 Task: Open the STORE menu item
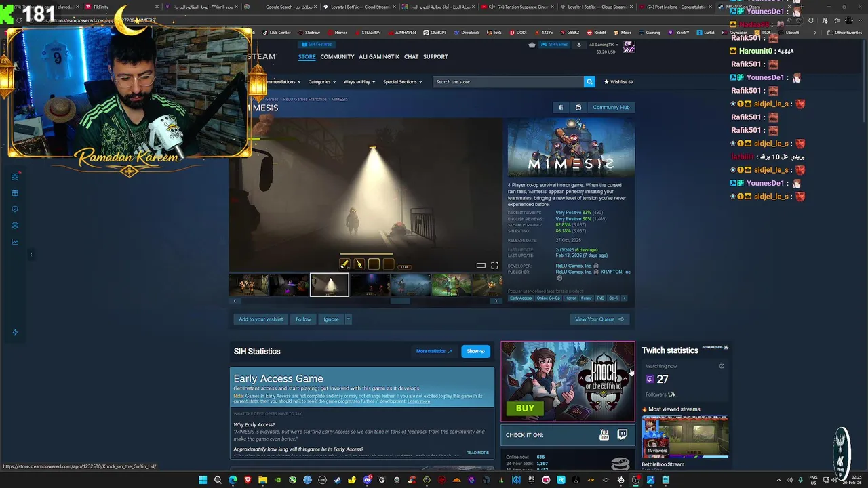[x=307, y=57]
